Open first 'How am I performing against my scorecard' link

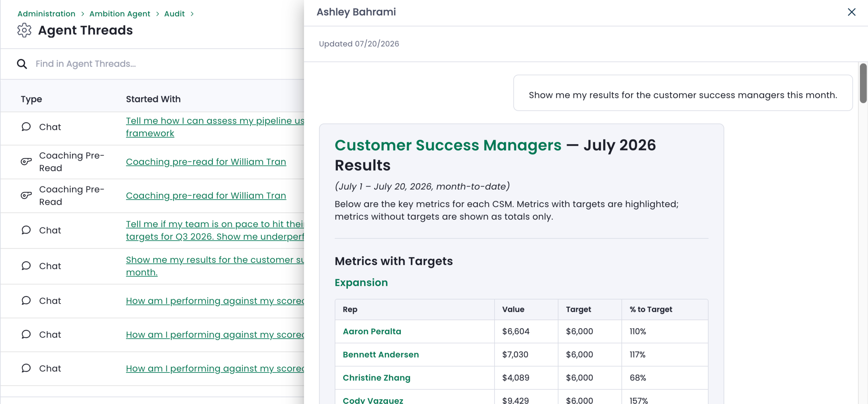click(215, 301)
